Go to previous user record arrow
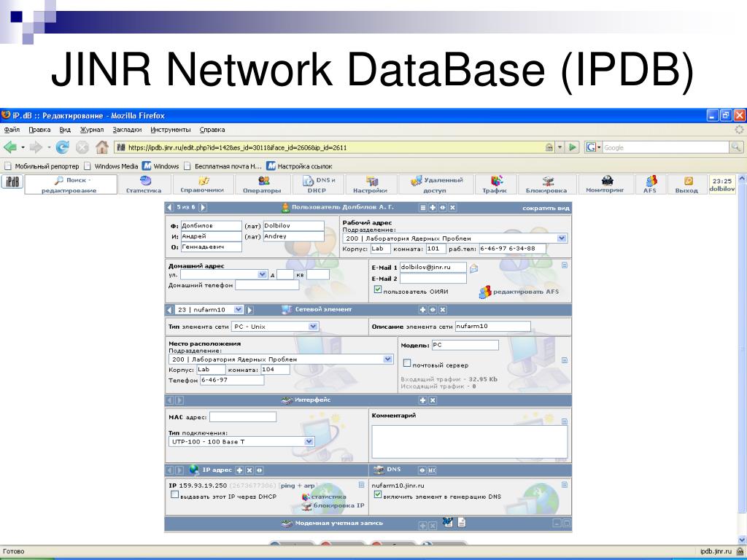 (x=169, y=207)
